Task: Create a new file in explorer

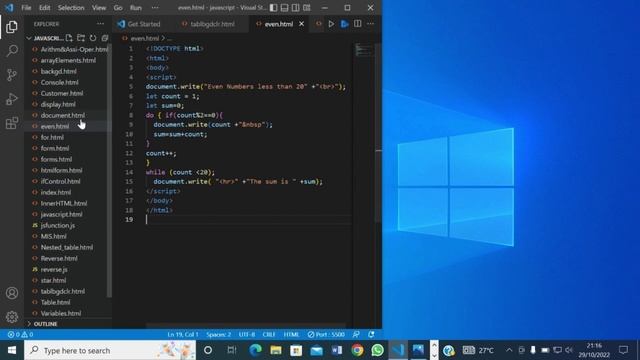Action: click(69, 38)
